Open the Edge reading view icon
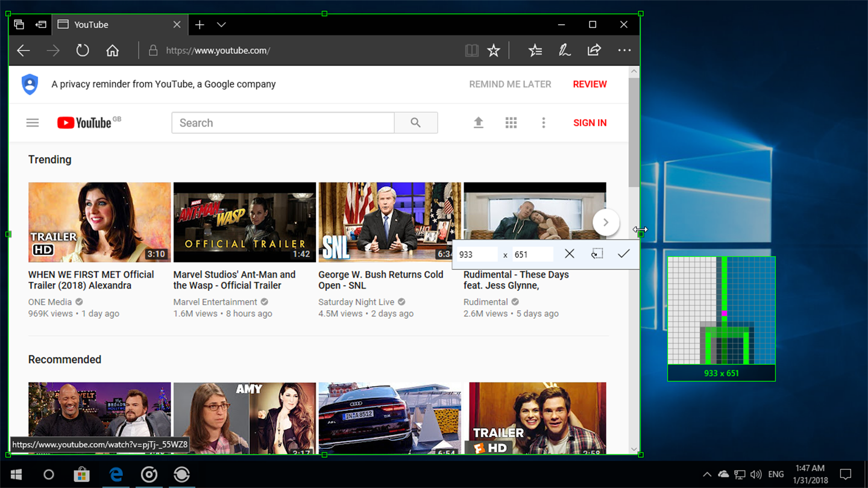Image resolution: width=868 pixels, height=488 pixels. (471, 51)
